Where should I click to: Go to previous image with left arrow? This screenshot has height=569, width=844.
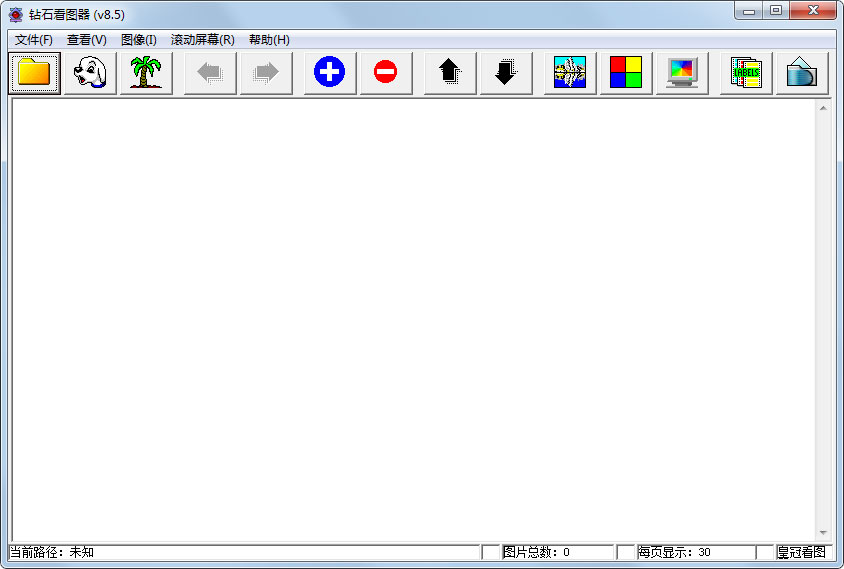point(210,73)
